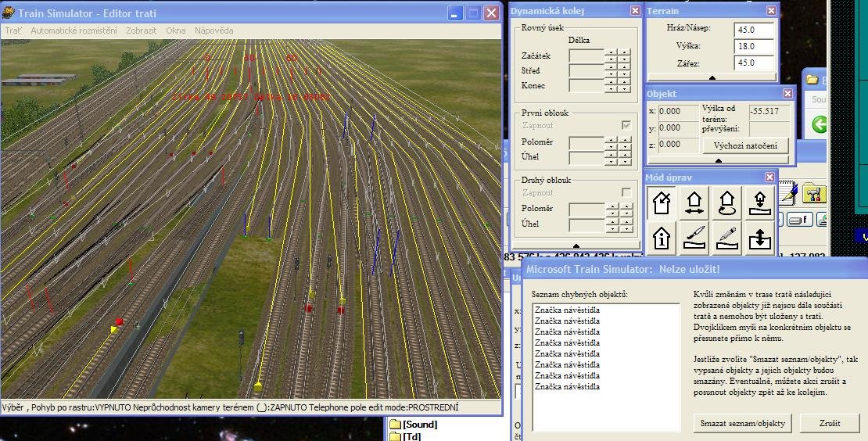
Task: Increase Začátek length with first up arrow
Action: click(611, 52)
